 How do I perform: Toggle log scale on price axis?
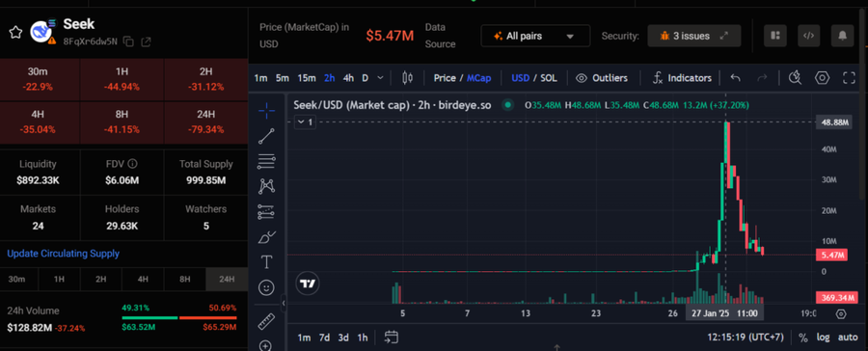pyautogui.click(x=824, y=337)
